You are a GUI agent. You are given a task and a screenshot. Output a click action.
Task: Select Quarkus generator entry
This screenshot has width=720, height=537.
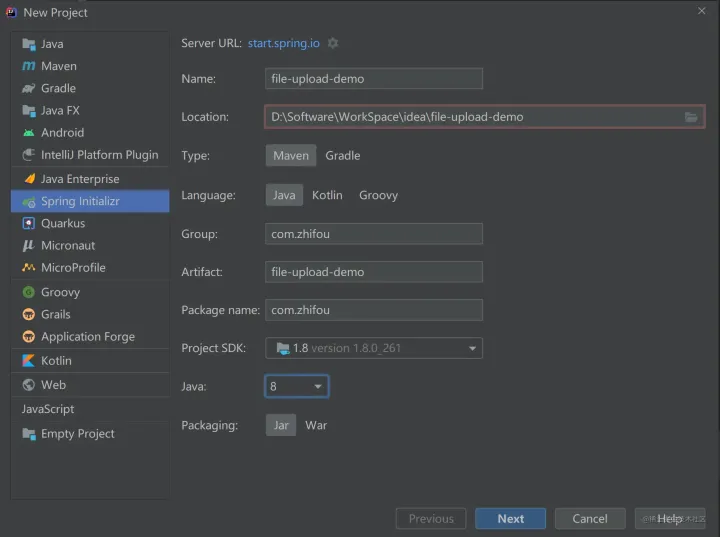click(x=90, y=223)
